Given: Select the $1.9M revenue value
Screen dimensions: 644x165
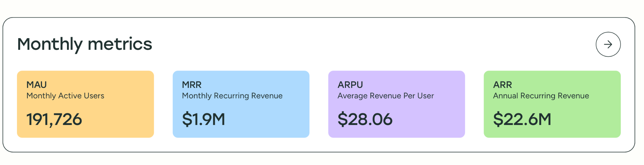Looking at the screenshot, I should (x=203, y=119).
